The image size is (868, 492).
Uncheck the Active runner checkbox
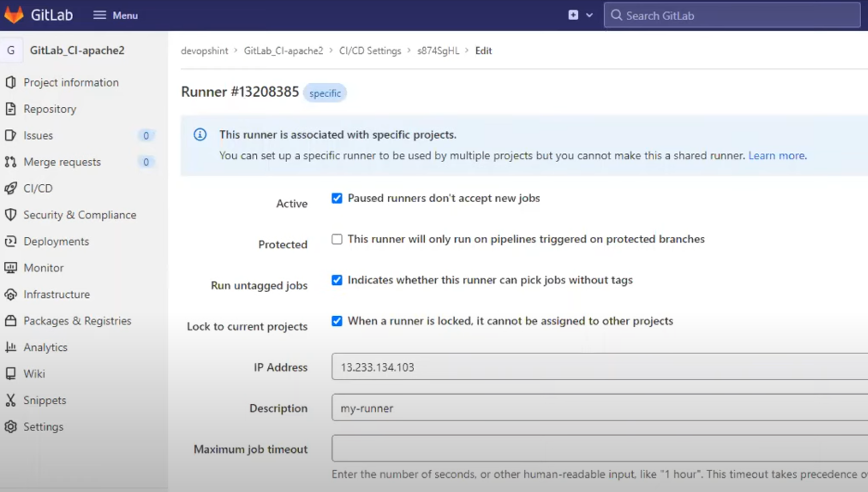click(337, 198)
